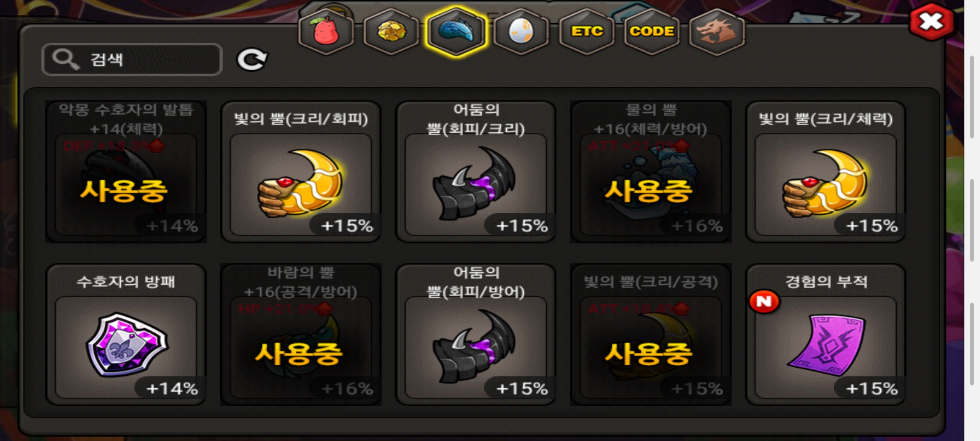Screen dimensions: 980x441
Task: Select 어둠의 뿔(회피/크리) item
Action: coord(476,172)
